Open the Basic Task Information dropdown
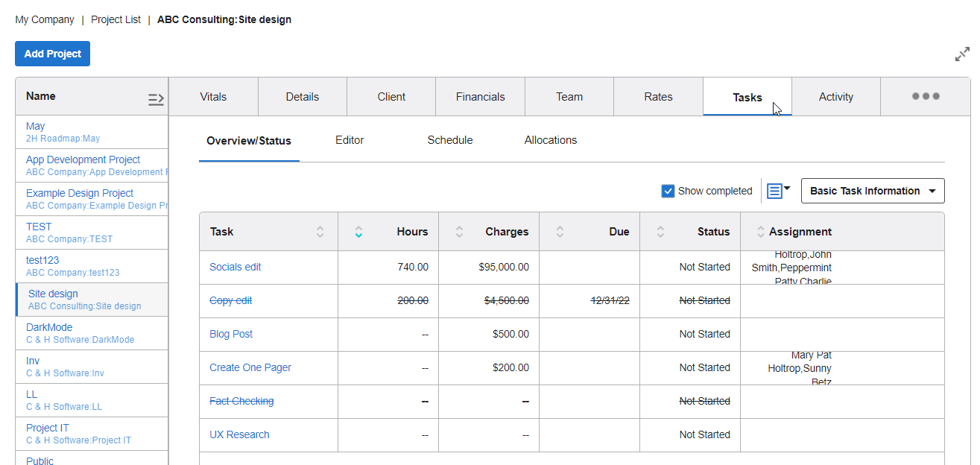This screenshot has width=980, height=465. (872, 191)
